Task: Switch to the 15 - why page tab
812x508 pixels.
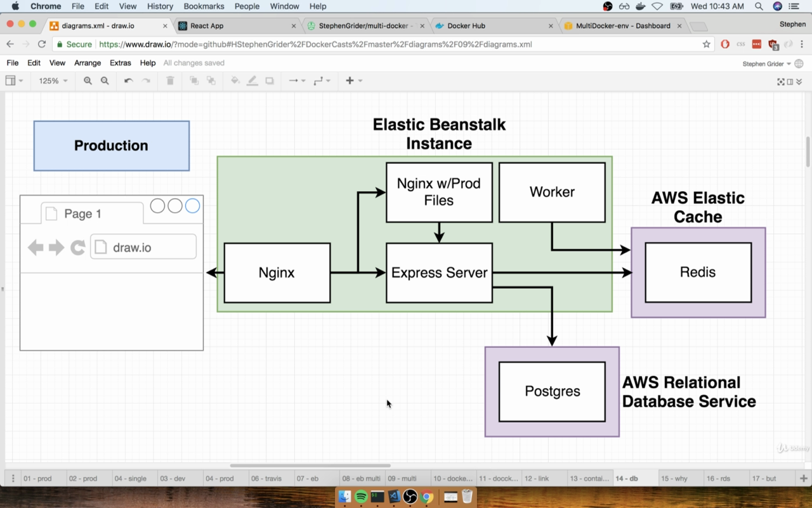Action: 674,478
